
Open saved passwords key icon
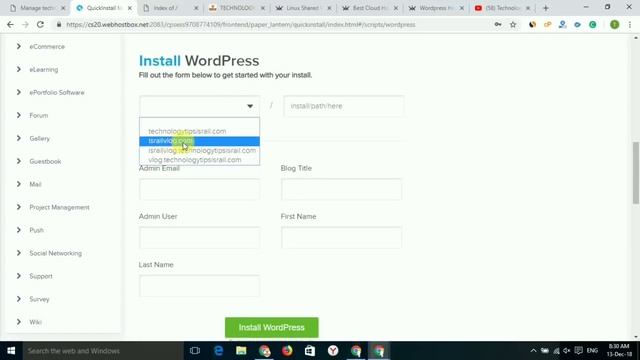click(x=498, y=25)
